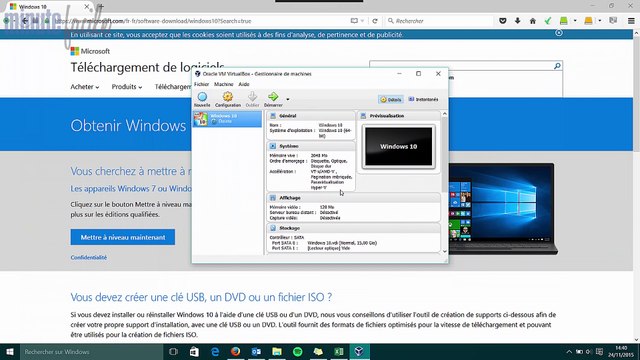This screenshot has height=360, width=640.
Task: Click the Prévisualisation section header icon
Action: click(363, 116)
